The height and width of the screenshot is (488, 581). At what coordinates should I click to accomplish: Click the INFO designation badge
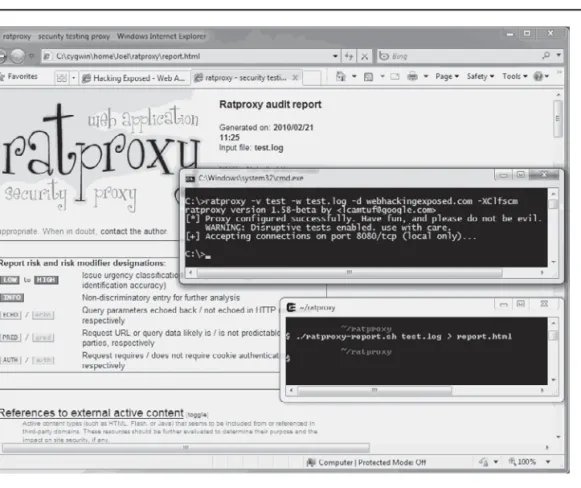point(11,298)
